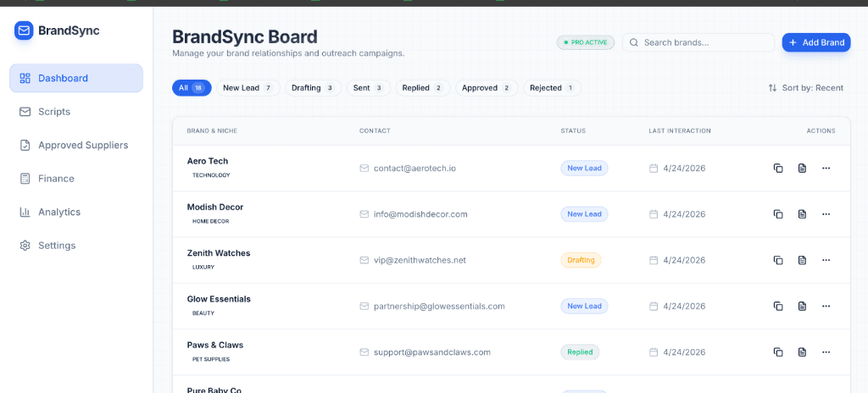Click the Glow Essentials brand name
868x393 pixels.
pos(220,299)
